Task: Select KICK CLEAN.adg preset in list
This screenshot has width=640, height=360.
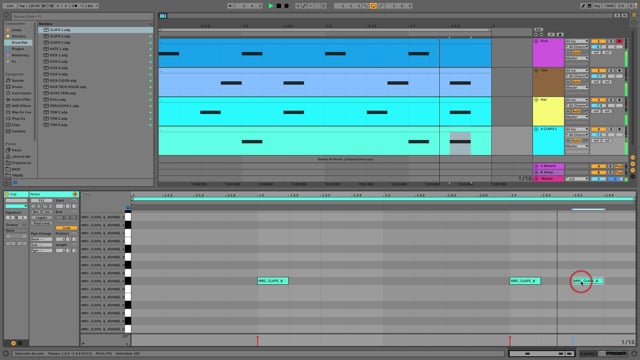Action: point(96,80)
